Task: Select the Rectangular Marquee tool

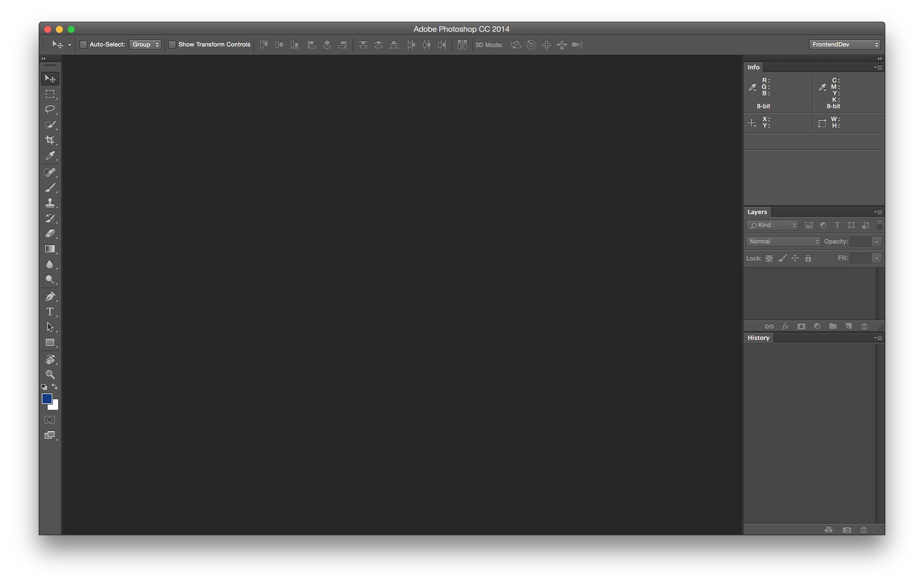Action: pyautogui.click(x=51, y=93)
